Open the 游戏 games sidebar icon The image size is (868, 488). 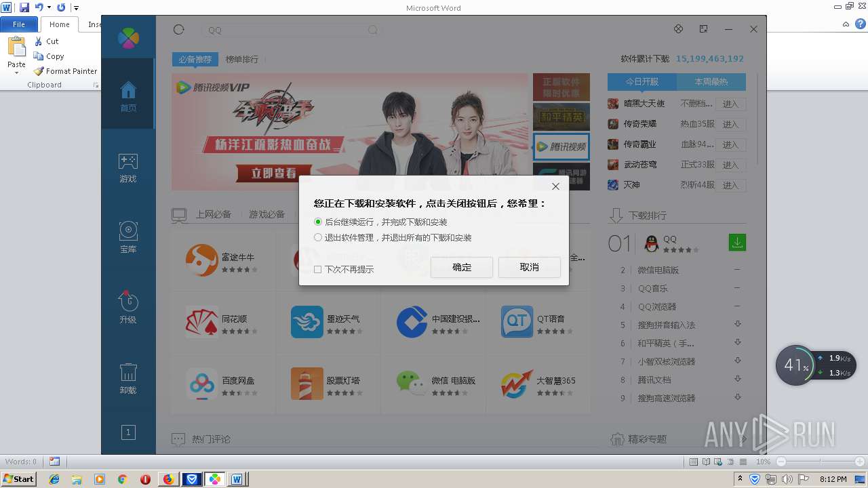coord(128,168)
